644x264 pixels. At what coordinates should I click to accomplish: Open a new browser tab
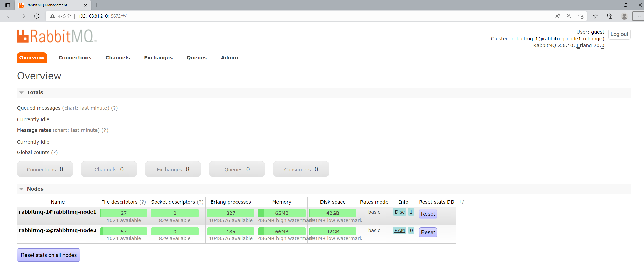[96, 5]
